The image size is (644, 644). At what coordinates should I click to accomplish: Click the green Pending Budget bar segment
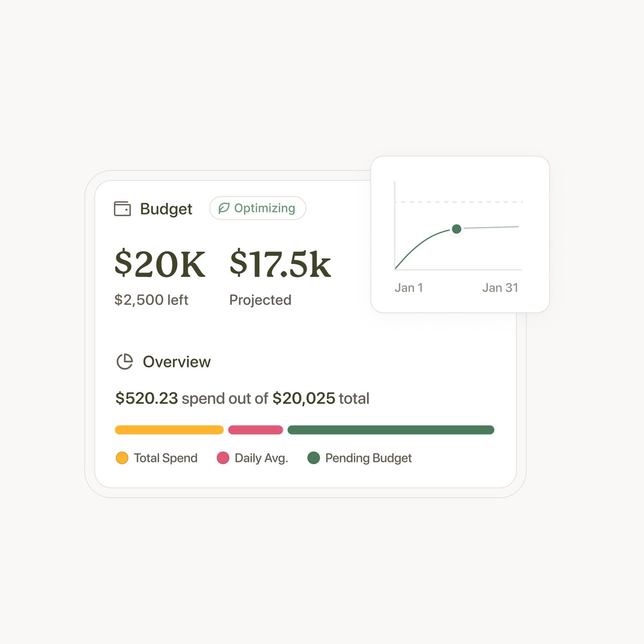pos(391,430)
